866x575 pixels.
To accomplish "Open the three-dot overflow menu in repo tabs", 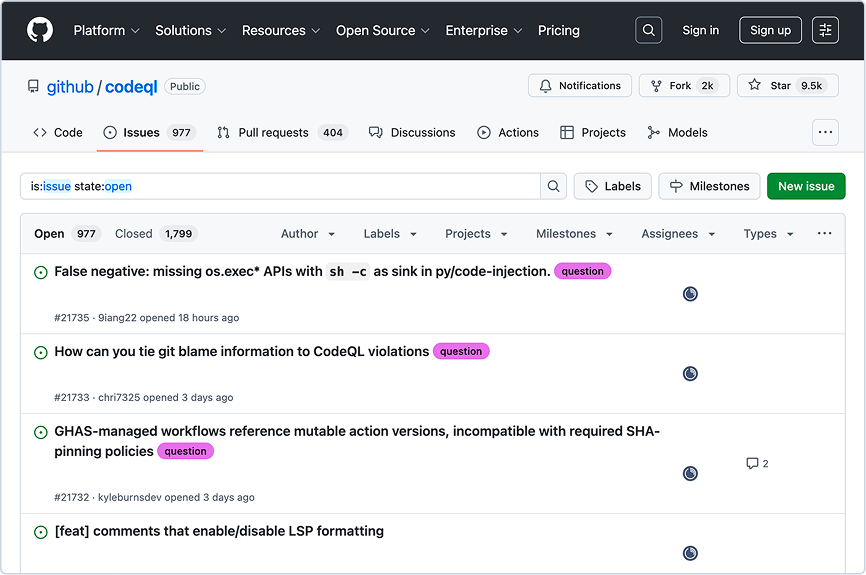I will point(825,133).
